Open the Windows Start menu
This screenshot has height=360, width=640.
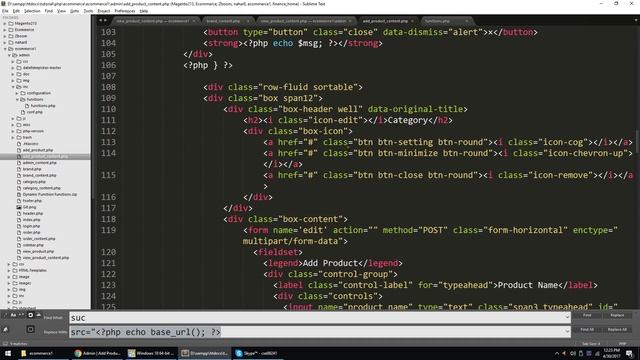(8, 353)
